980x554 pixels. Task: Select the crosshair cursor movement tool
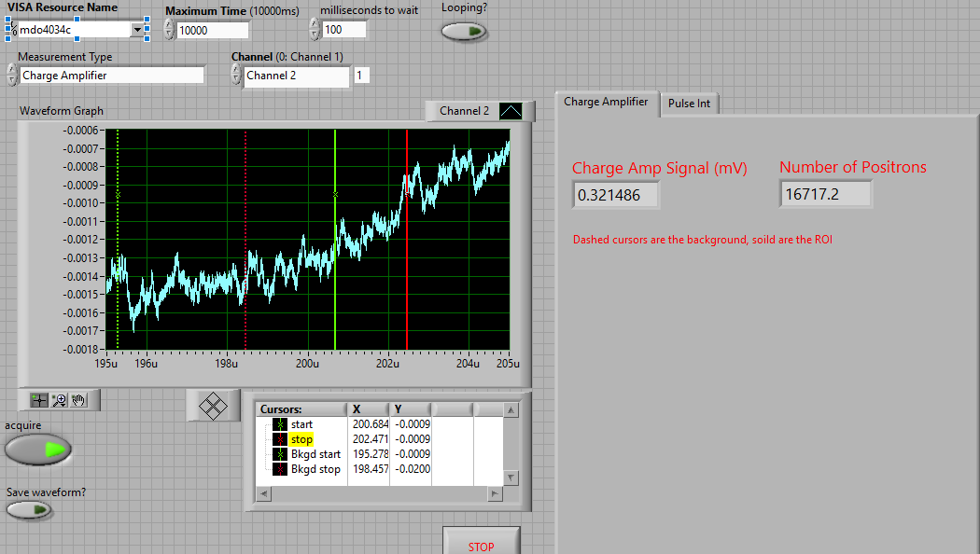click(x=38, y=400)
